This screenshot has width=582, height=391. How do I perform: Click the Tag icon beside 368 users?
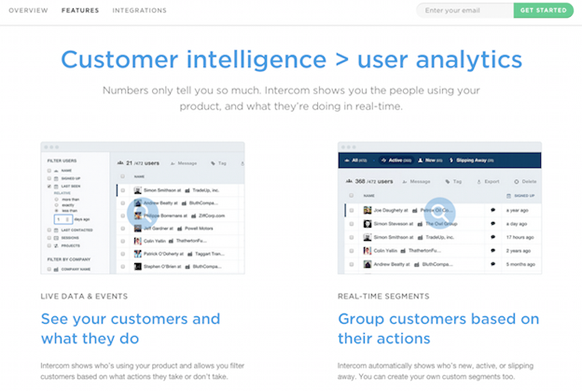(448, 182)
